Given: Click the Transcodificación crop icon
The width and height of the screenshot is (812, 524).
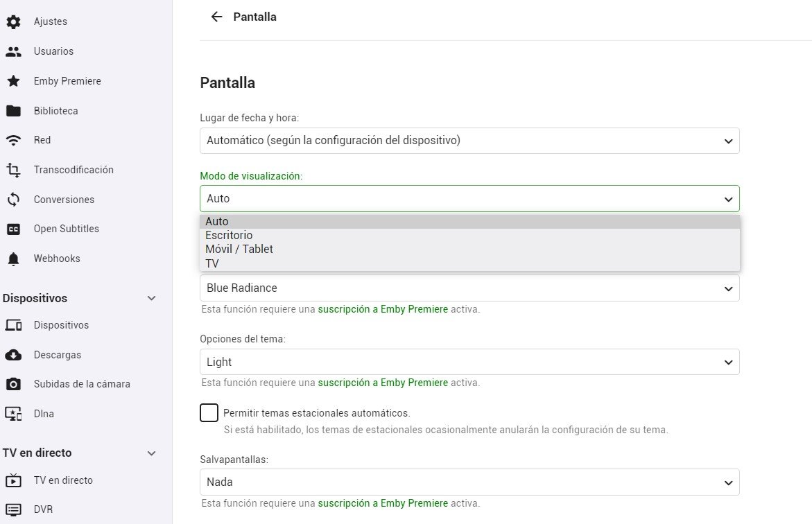Looking at the screenshot, I should pyautogui.click(x=13, y=170).
